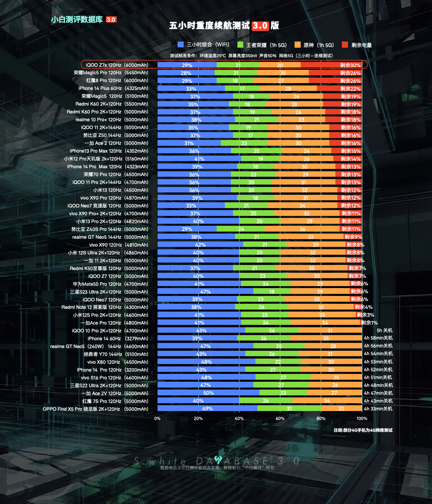Click the green 王者荣耀 legend swatch
The height and width of the screenshot is (504, 432).
click(x=240, y=44)
